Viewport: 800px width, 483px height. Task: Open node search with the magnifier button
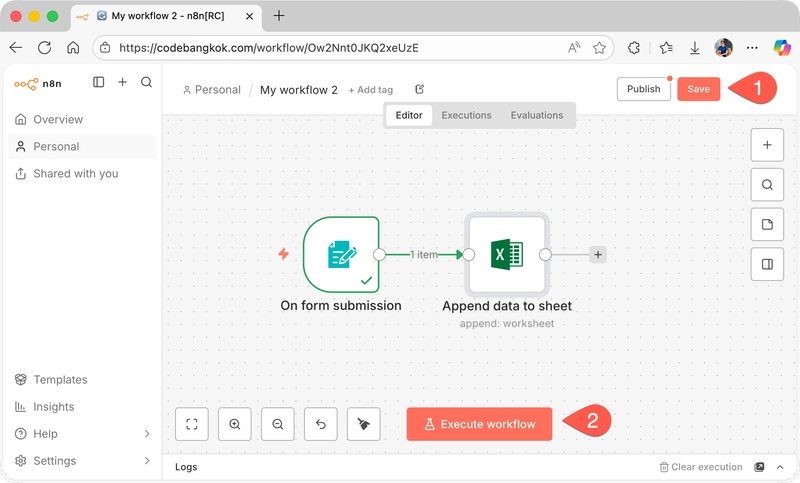pyautogui.click(x=767, y=185)
